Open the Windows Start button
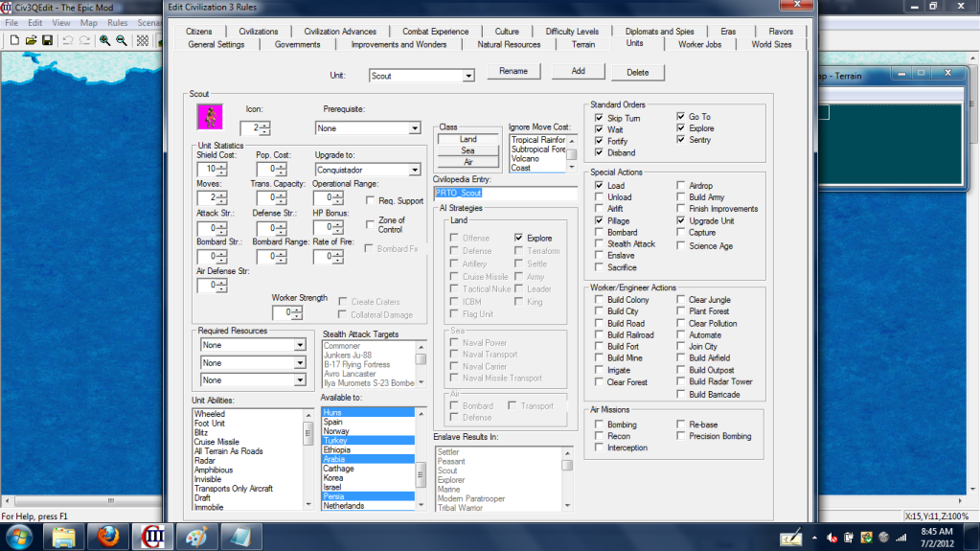 click(19, 538)
